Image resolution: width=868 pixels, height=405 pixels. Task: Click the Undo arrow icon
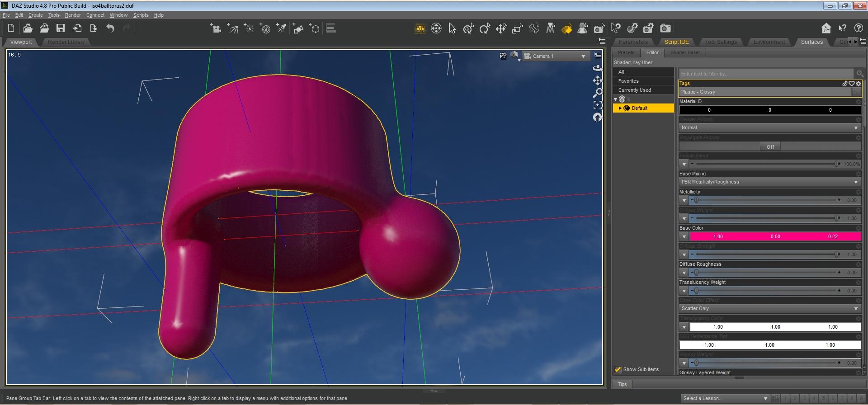110,28
